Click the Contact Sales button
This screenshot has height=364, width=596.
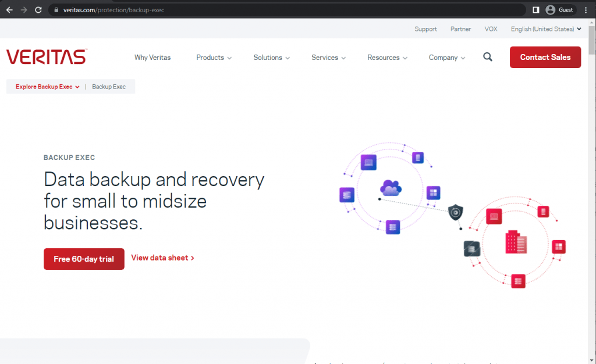click(x=545, y=58)
